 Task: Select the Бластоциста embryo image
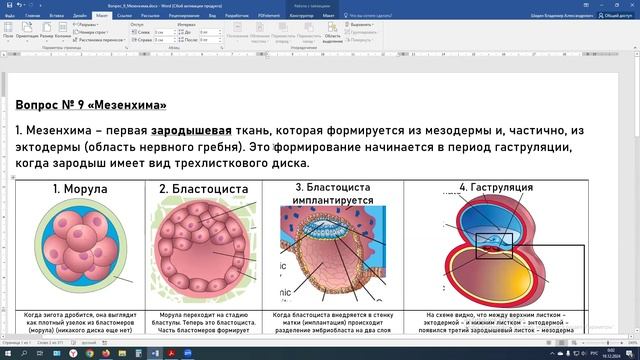click(x=203, y=249)
